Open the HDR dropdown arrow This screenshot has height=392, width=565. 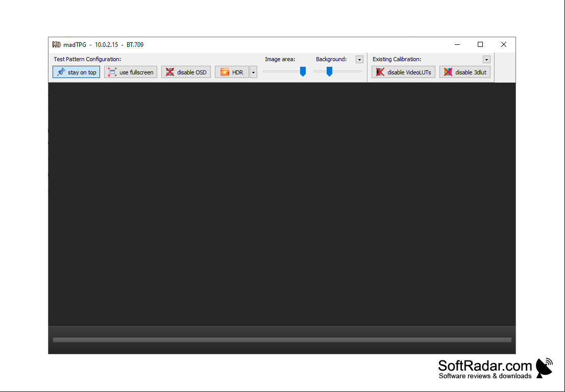click(x=253, y=72)
